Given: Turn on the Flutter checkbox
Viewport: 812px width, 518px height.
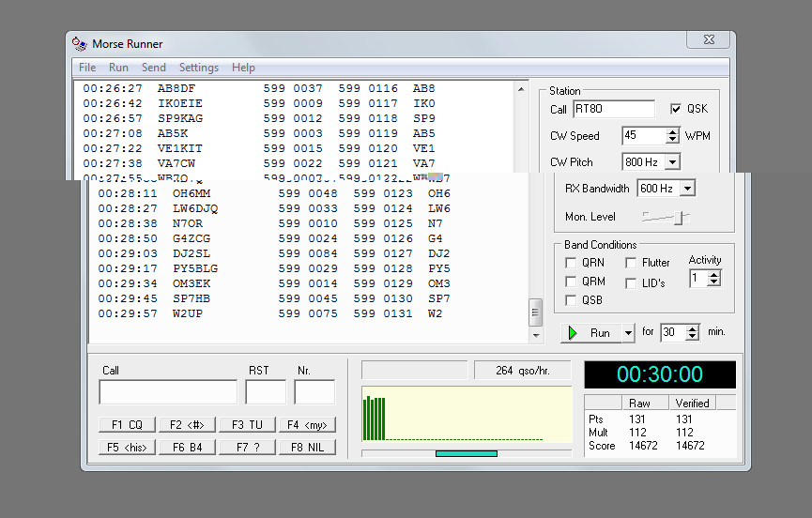Looking at the screenshot, I should pyautogui.click(x=631, y=264).
